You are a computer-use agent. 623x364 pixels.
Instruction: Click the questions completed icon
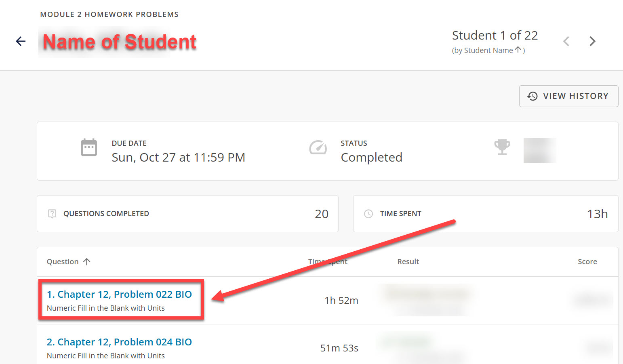point(52,214)
